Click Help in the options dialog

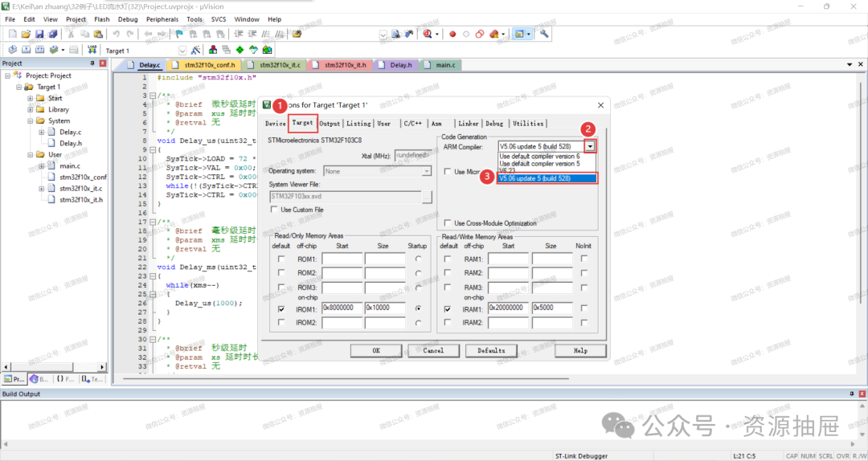click(580, 350)
